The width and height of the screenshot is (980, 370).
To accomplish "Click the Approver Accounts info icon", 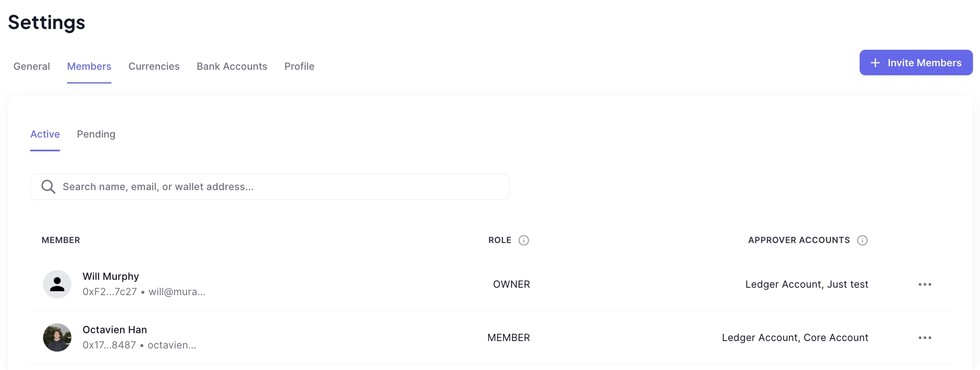I will click(862, 241).
